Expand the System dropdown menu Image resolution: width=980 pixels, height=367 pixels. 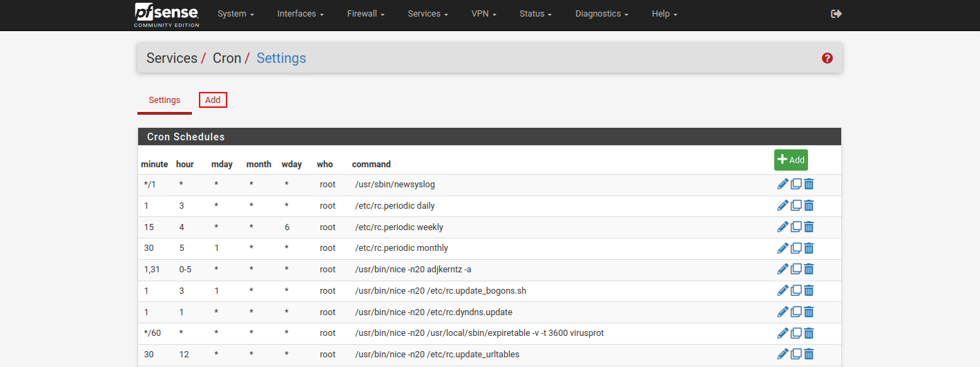coord(236,14)
